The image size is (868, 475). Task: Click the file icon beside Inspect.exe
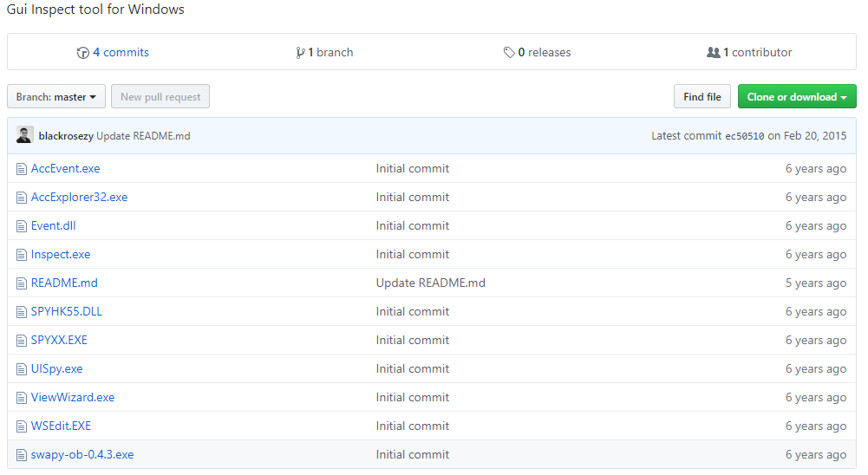coord(22,255)
